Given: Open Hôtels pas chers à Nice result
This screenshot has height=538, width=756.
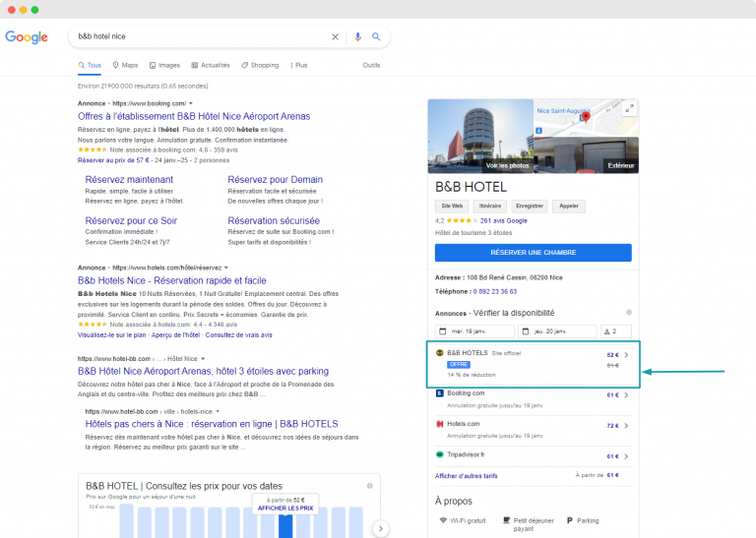Looking at the screenshot, I should 212,424.
